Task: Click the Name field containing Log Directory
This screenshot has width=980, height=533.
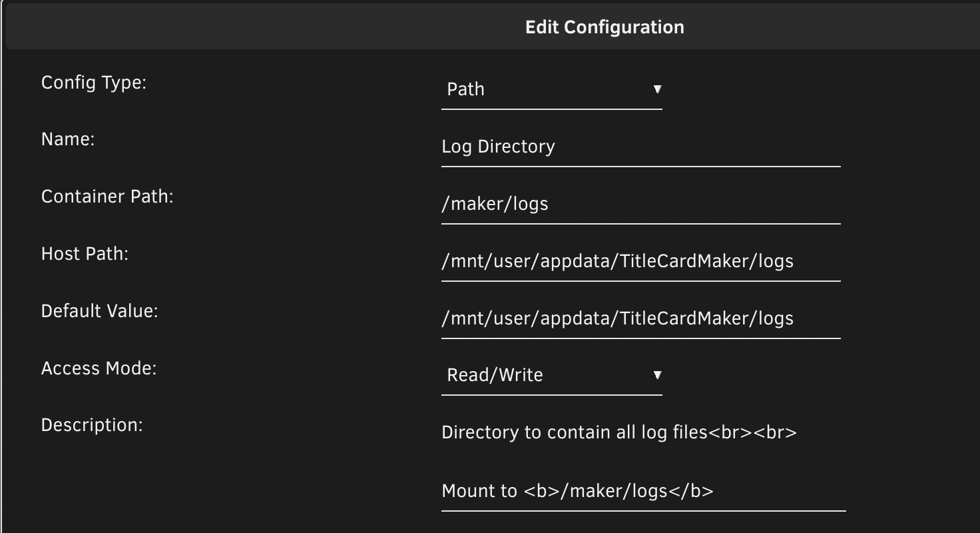Action: coord(639,147)
